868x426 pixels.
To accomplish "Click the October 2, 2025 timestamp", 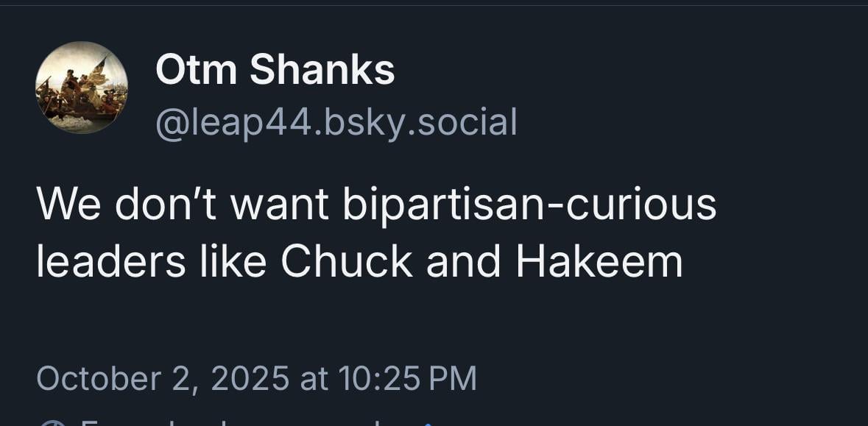I will pos(256,378).
